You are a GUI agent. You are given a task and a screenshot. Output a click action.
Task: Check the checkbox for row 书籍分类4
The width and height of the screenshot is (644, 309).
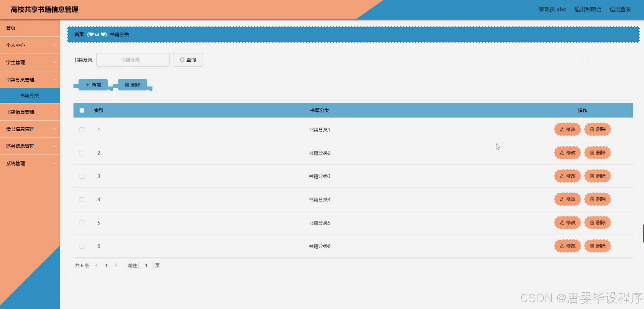pos(82,199)
